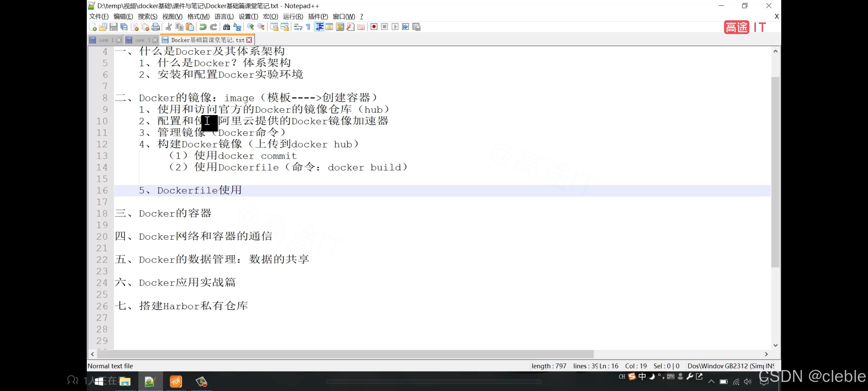Image resolution: width=868 pixels, height=391 pixels.
Task: Click the Close document toolbar icon
Action: click(x=135, y=27)
